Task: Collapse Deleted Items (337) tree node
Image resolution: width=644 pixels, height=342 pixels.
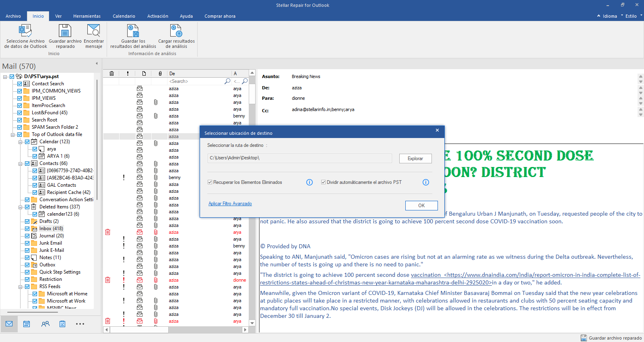Action: (21, 207)
